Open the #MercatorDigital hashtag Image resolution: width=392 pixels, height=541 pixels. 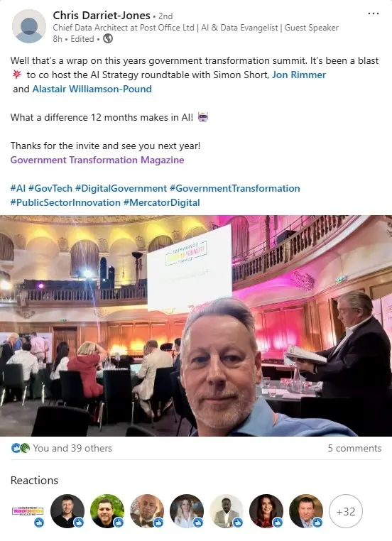[x=161, y=202]
